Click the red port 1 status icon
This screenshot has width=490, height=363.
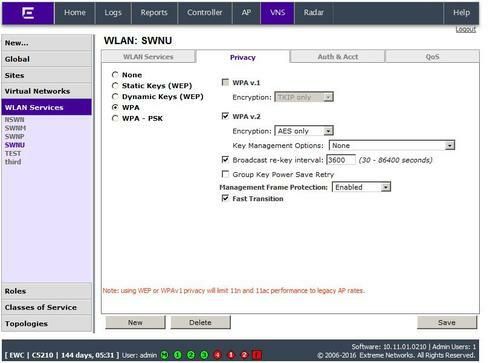(231, 355)
